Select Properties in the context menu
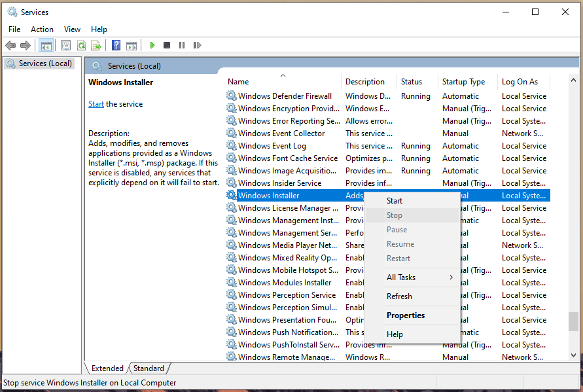 click(406, 315)
